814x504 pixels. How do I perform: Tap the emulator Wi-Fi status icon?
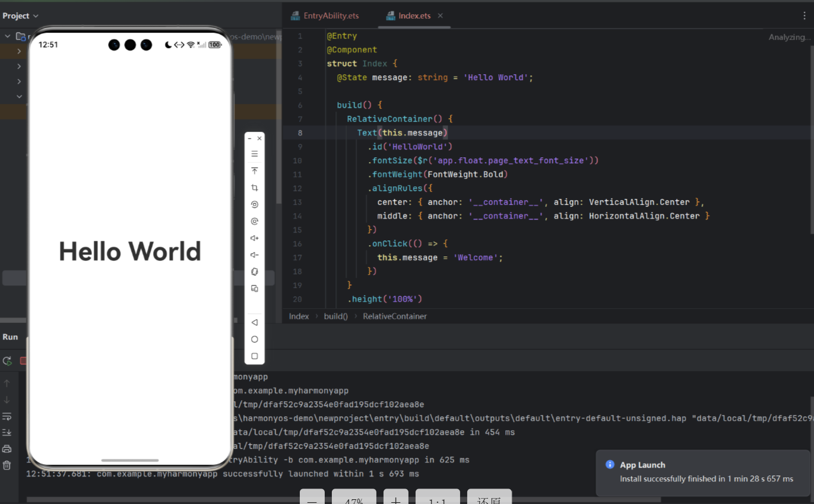pyautogui.click(x=191, y=45)
